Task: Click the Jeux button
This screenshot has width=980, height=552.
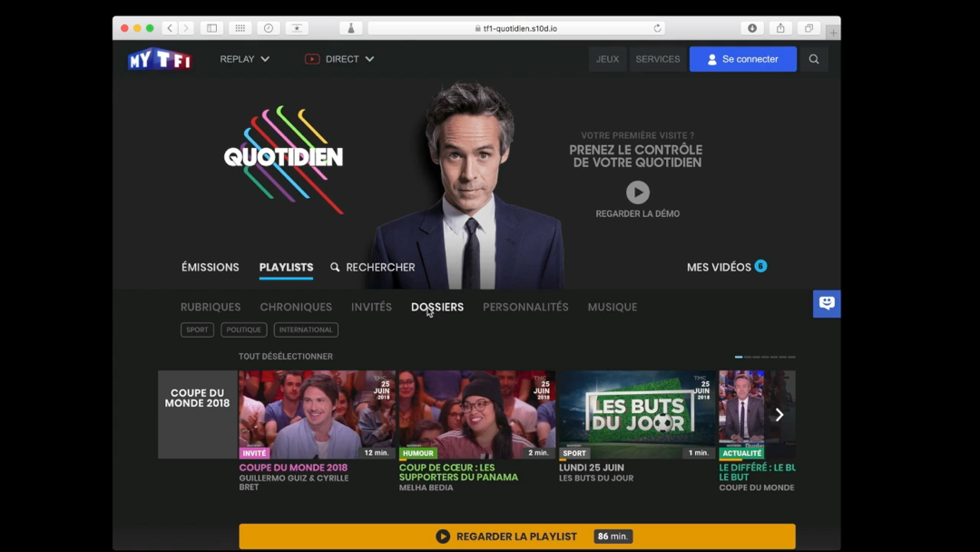Action: click(607, 59)
